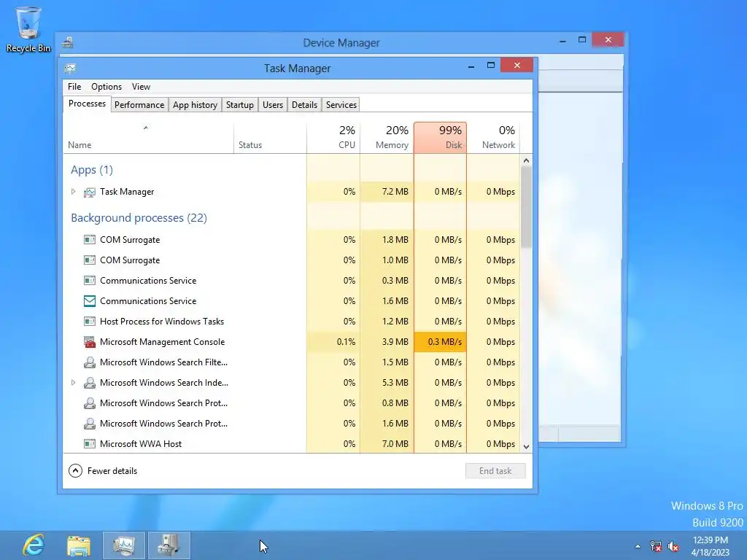Screen dimensions: 747x560
Task: Select Communications Service 0.3 MB row
Action: pyautogui.click(x=292, y=281)
